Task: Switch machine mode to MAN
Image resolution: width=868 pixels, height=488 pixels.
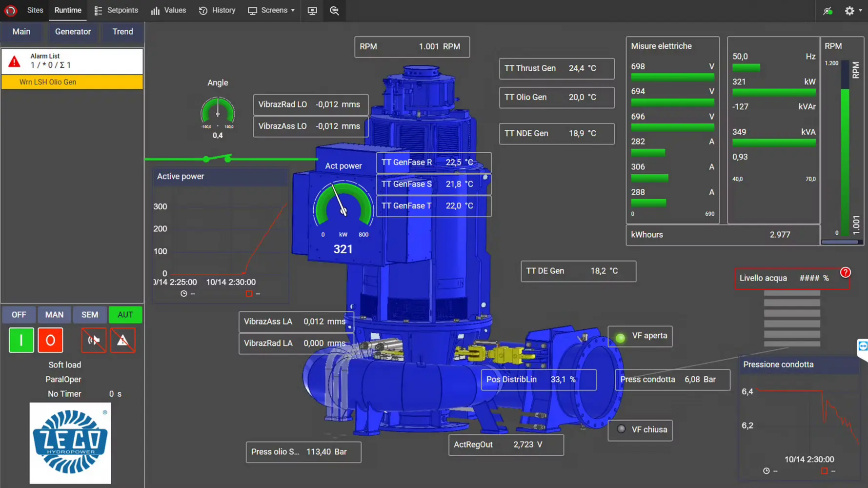Action: (x=54, y=315)
